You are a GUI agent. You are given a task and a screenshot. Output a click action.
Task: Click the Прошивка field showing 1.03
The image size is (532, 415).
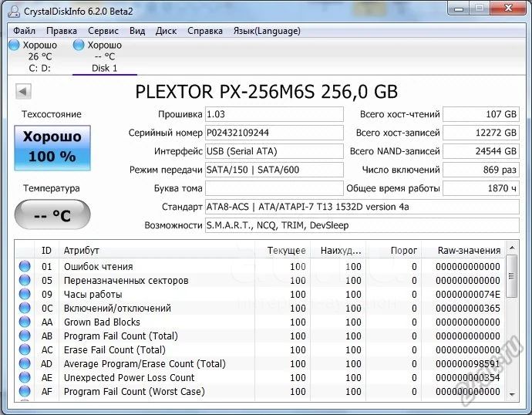[274, 114]
